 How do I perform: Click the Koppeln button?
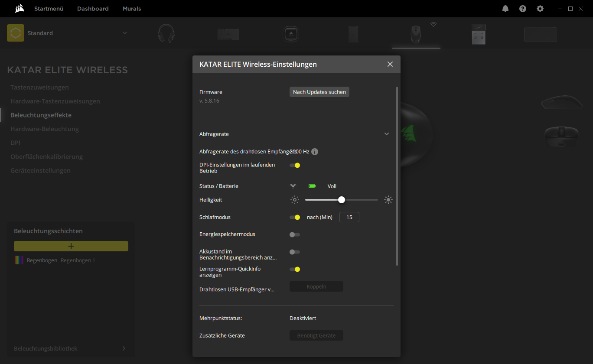(x=316, y=286)
